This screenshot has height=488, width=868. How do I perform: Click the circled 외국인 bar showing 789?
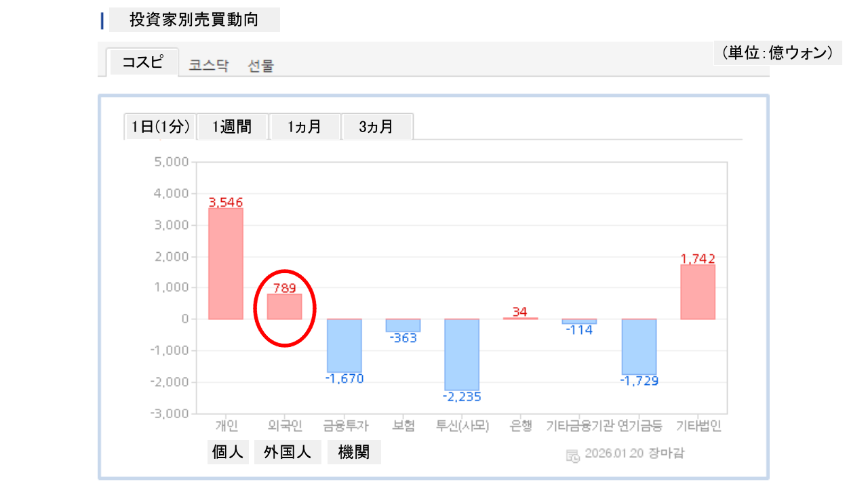(x=284, y=307)
